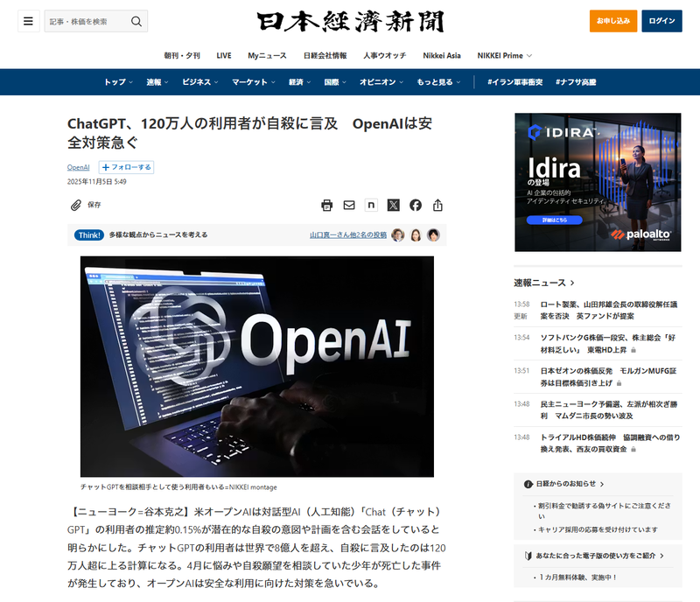Viewport: 700px width, 602px height.
Task: Expand the オピニオン navigation dropdown
Action: pos(381,82)
